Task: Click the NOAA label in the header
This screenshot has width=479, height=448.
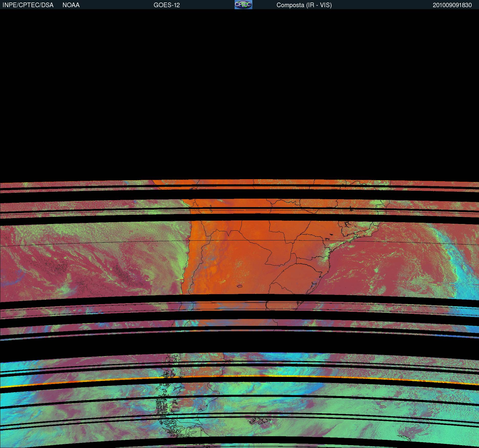Action: (x=71, y=5)
